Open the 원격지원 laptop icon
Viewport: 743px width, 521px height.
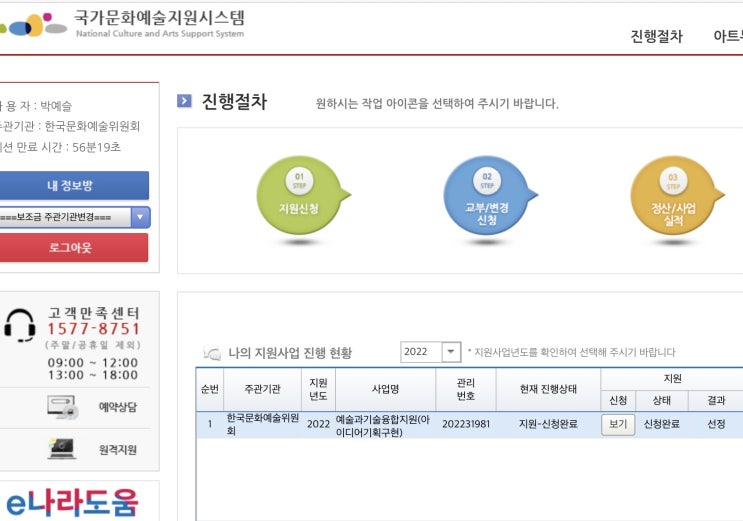(x=62, y=449)
